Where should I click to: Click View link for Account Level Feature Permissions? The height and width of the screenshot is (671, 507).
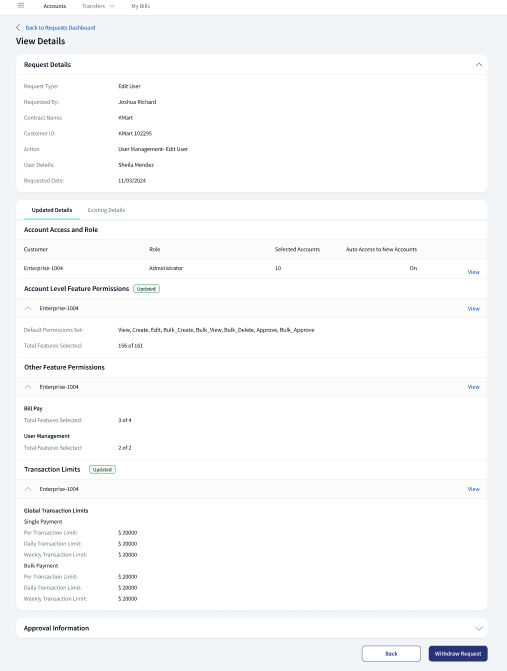tap(474, 309)
